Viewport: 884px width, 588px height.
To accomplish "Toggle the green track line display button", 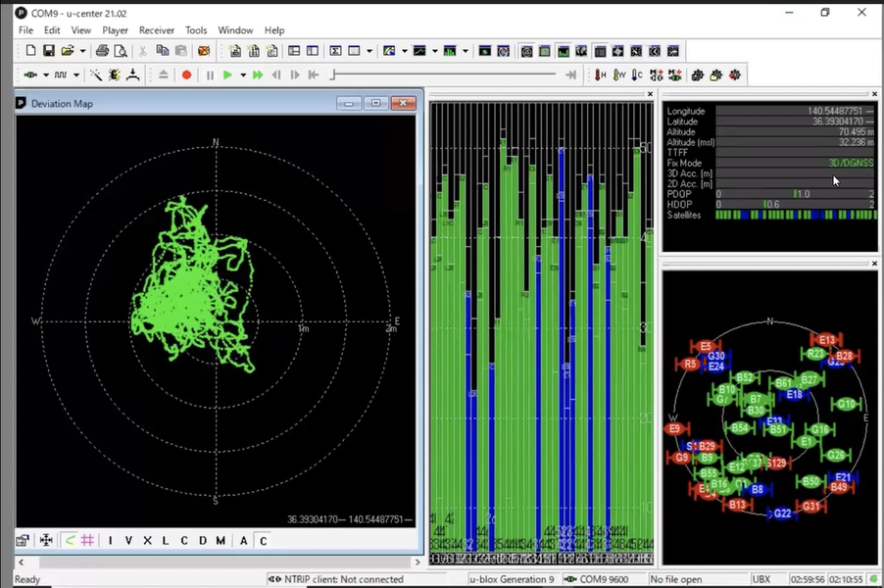I will click(70, 540).
